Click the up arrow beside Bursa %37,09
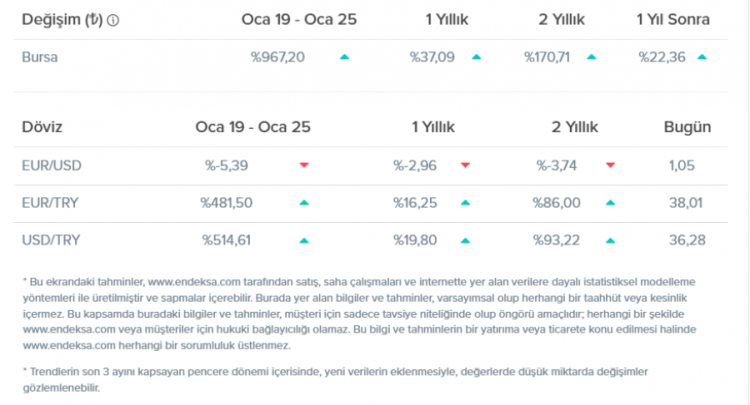This screenshot has height=405, width=750. point(474,57)
